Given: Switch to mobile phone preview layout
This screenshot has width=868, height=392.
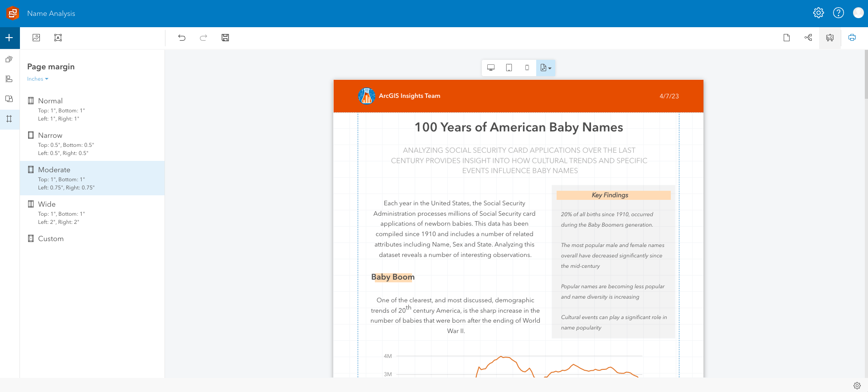Looking at the screenshot, I should [x=527, y=68].
